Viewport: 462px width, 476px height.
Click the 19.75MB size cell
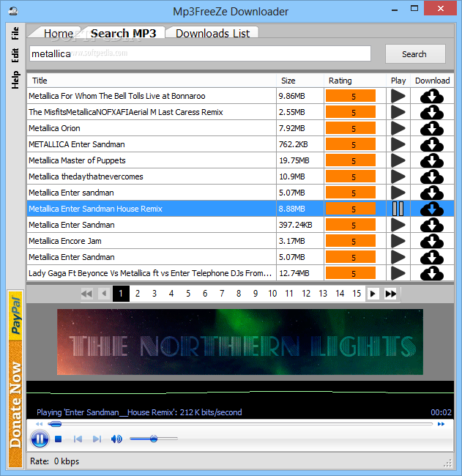pyautogui.click(x=300, y=160)
